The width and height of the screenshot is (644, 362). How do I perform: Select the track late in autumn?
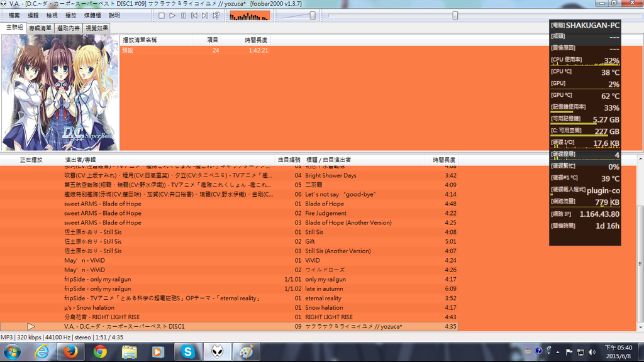click(229, 289)
